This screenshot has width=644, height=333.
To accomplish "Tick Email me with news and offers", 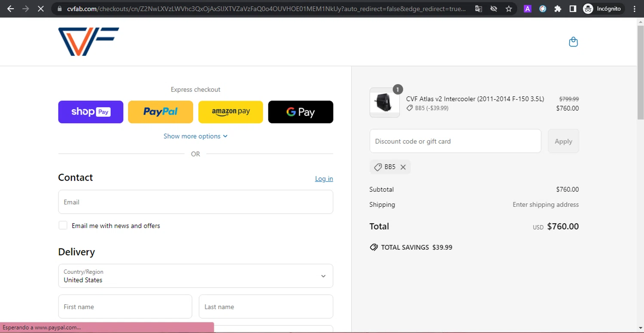I will point(63,225).
